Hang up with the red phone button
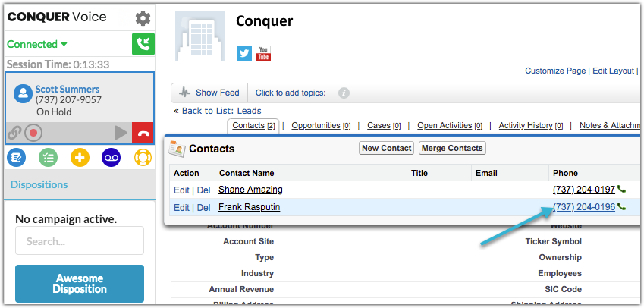This screenshot has height=308, width=644. pos(143,133)
